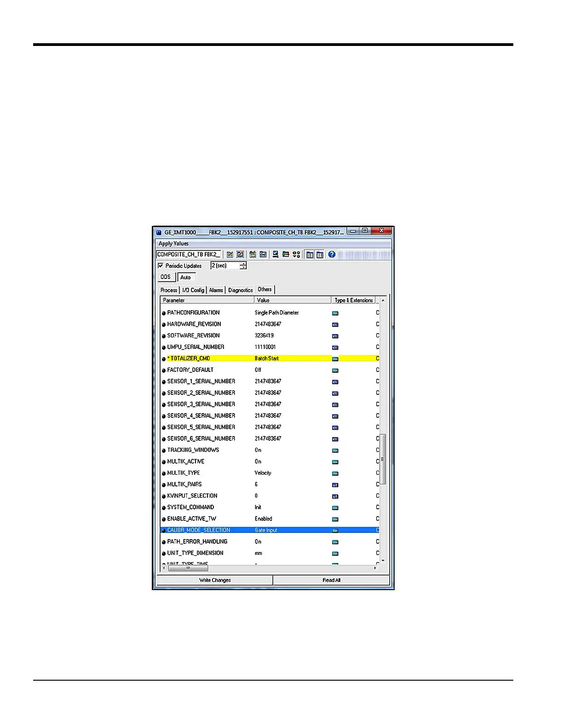Click the COMPOSITE_CH_TB FBK2 block name field
The width and height of the screenshot is (563, 728).
(x=189, y=254)
